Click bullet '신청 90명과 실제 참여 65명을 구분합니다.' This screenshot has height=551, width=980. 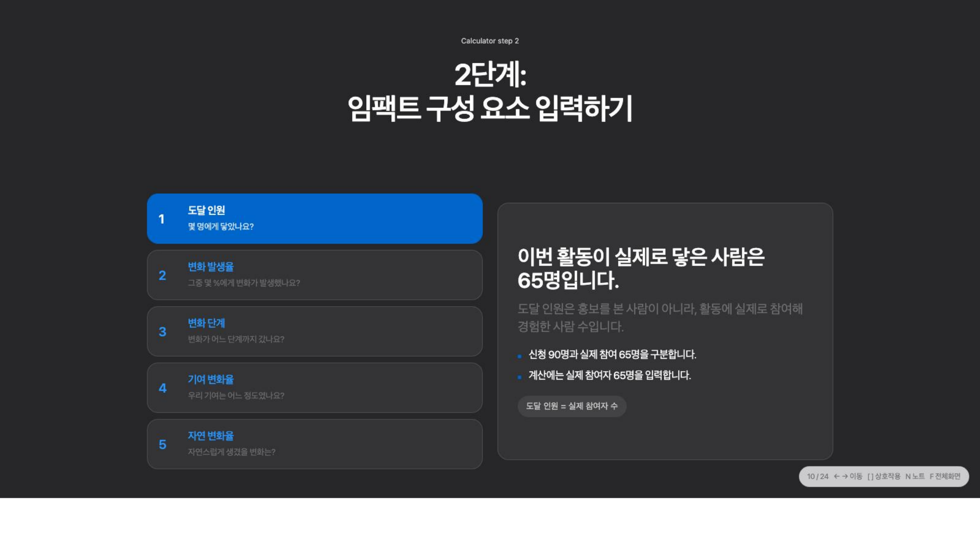(x=612, y=355)
